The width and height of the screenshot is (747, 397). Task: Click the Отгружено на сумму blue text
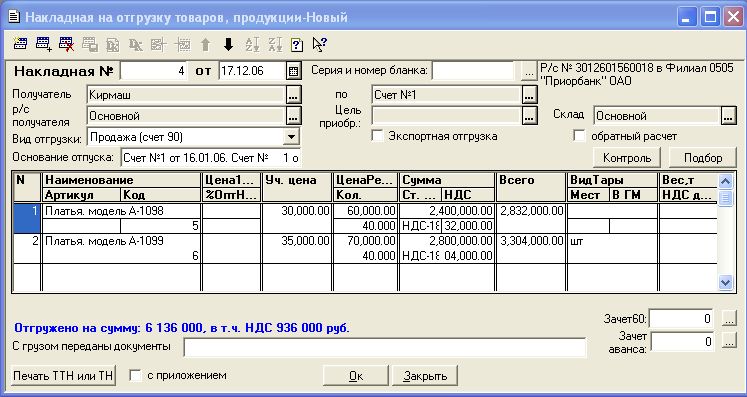[x=182, y=328]
